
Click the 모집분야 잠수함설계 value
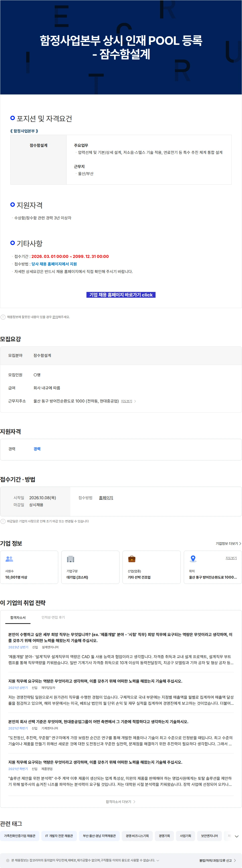(x=42, y=355)
